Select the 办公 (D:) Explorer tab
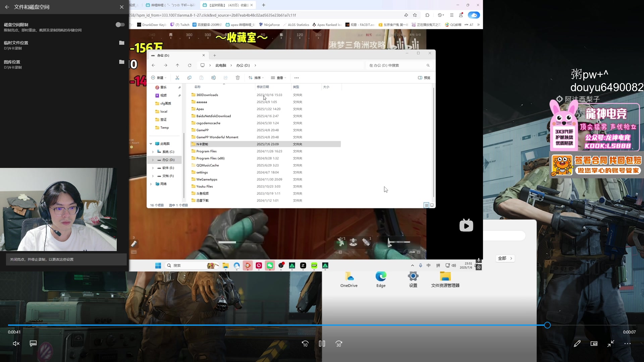Image resolution: width=644 pixels, height=362 pixels. (178, 55)
